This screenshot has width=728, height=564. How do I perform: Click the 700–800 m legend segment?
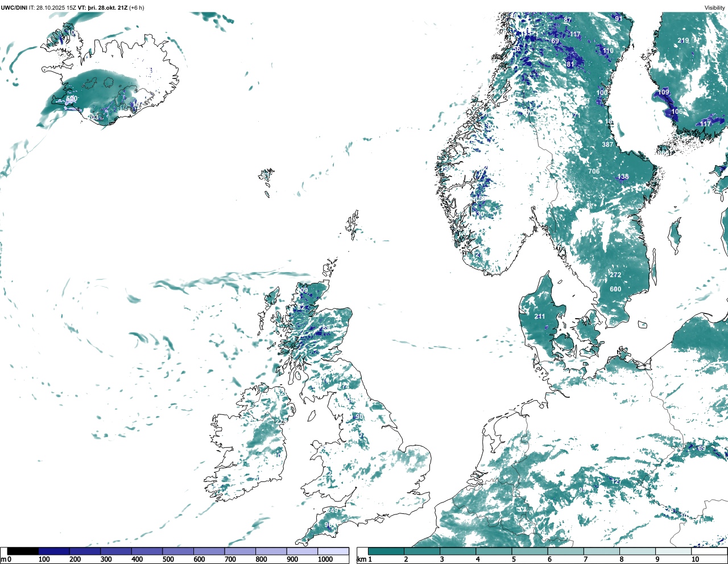(x=240, y=551)
